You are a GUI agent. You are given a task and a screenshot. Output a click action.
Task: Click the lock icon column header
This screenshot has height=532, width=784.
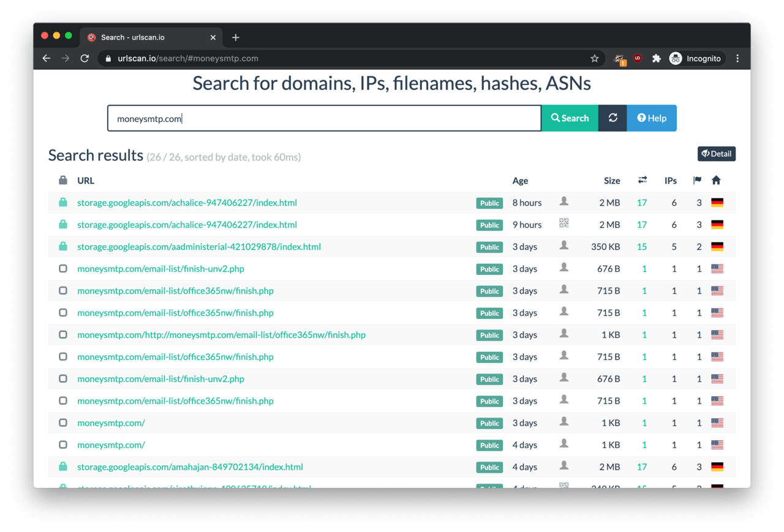pos(62,180)
